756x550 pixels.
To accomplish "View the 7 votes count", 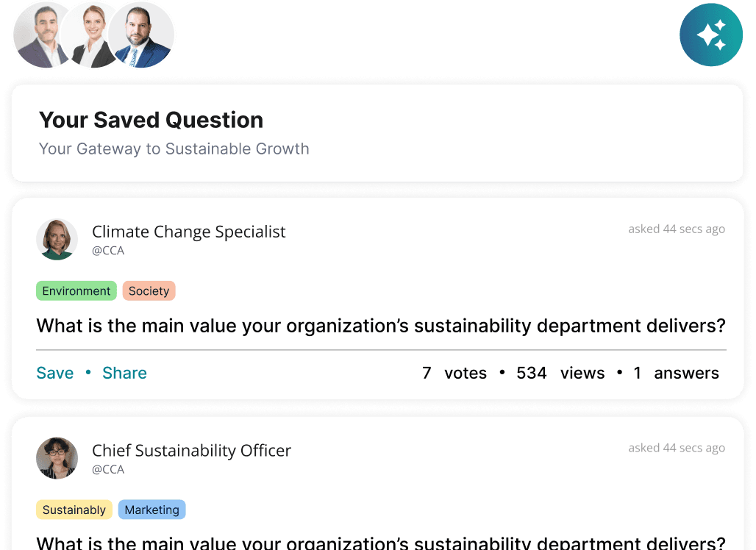I will click(454, 373).
